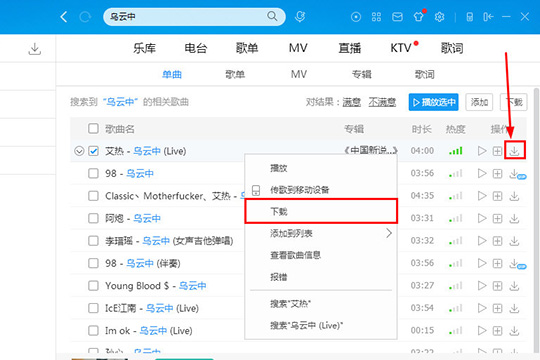
Task: Play the Young Blood $ song
Action: 482,286
